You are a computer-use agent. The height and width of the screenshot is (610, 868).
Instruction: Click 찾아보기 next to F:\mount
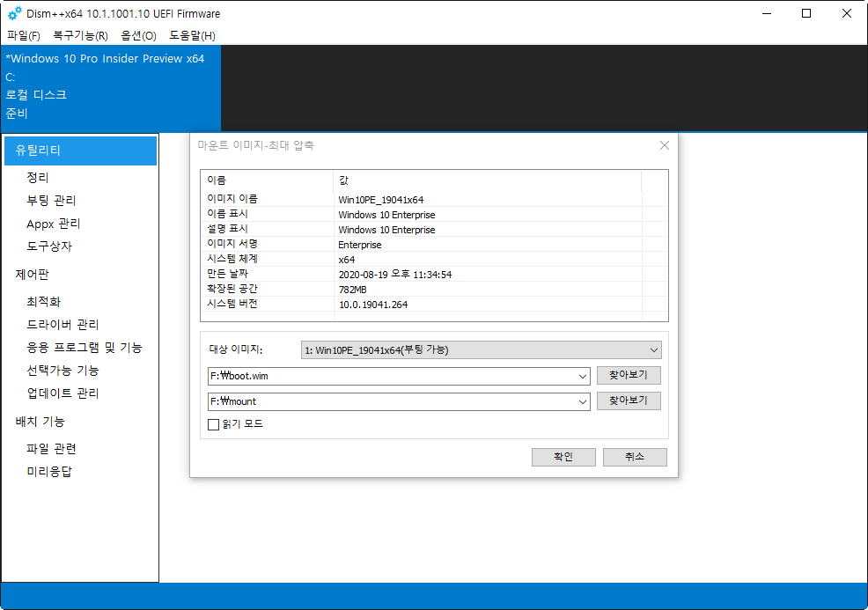pos(629,401)
